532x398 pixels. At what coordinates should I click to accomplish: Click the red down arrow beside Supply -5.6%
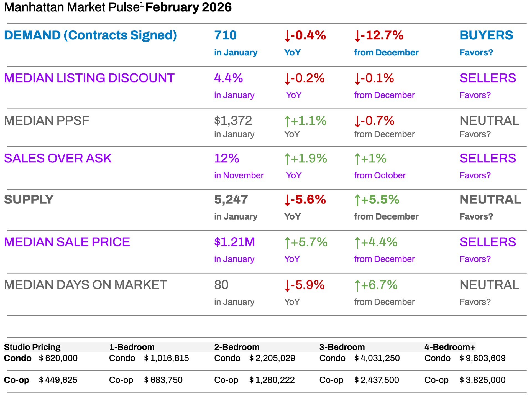[287, 200]
